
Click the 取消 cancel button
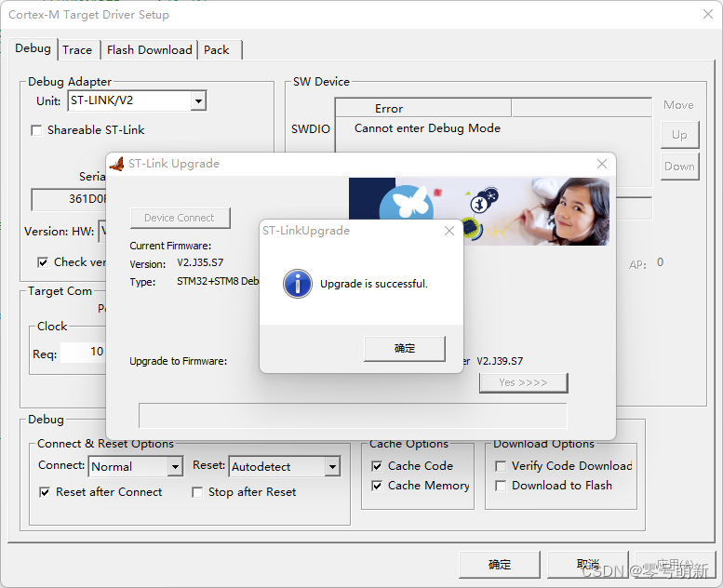[x=588, y=565]
